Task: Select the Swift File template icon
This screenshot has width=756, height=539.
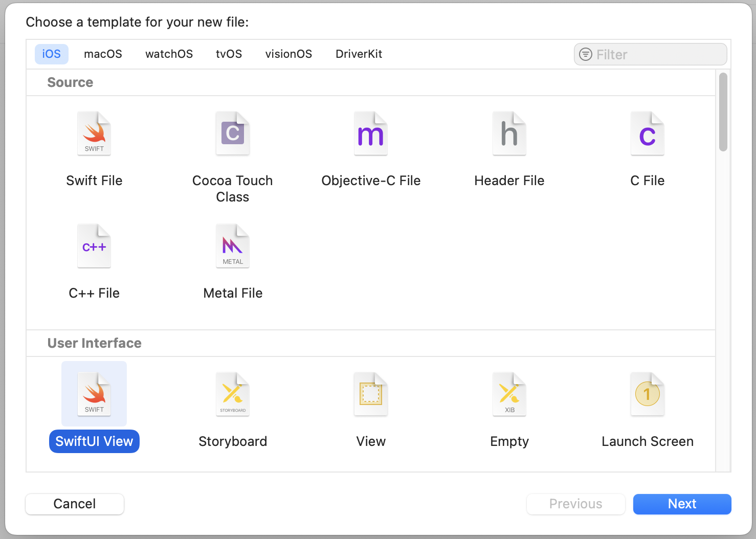Action: tap(94, 133)
